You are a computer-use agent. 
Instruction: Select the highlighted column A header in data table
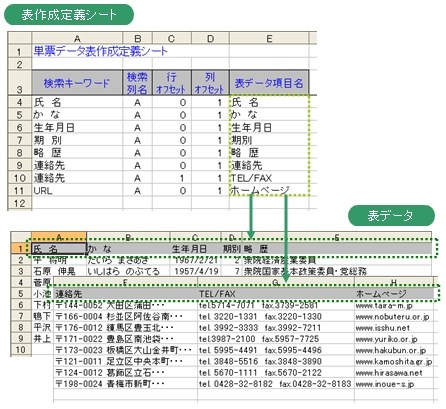pos(59,237)
